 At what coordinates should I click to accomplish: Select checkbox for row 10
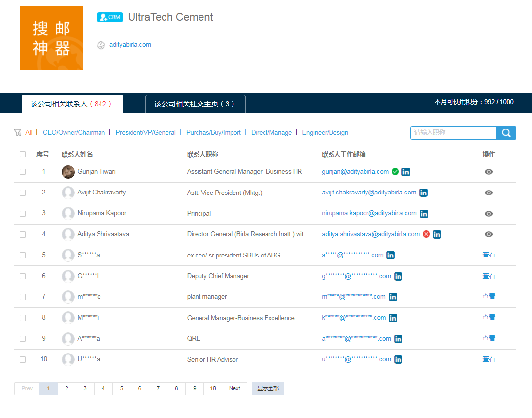pos(23,359)
